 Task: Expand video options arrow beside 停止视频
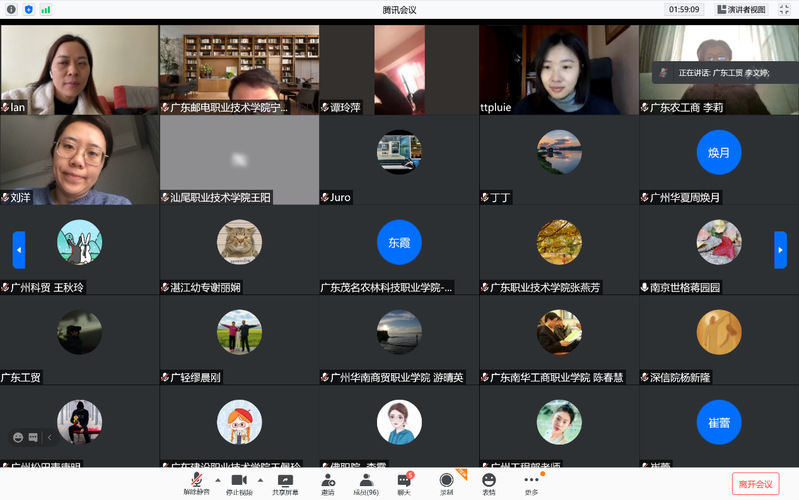pos(259,480)
